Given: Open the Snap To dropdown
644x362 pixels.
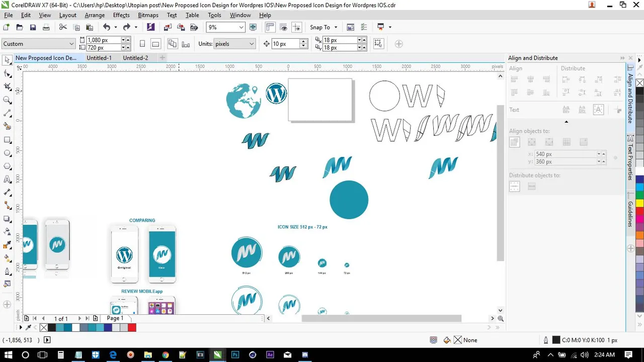Looking at the screenshot, I should [324, 27].
